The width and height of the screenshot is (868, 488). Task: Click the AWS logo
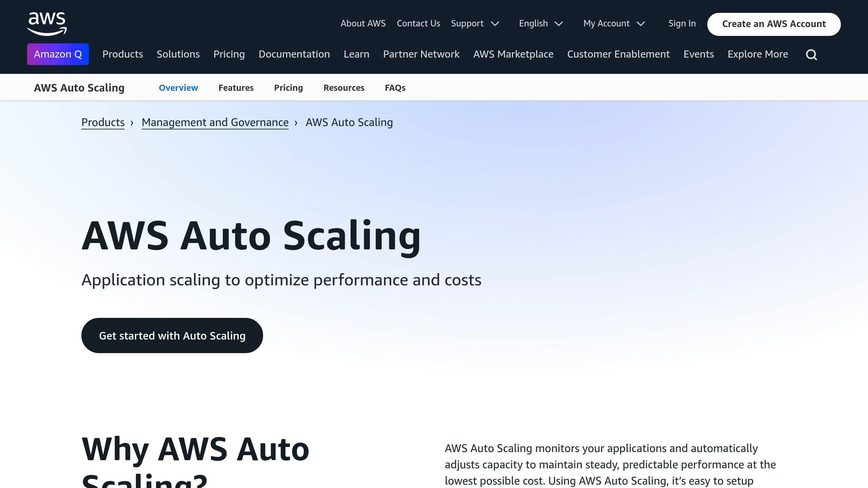click(47, 24)
